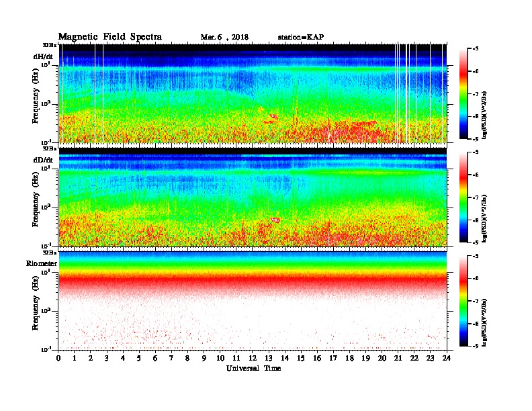The height and width of the screenshot is (411, 532).
Task: Click the "15" hour tick on the time axis
Action: coord(302,359)
